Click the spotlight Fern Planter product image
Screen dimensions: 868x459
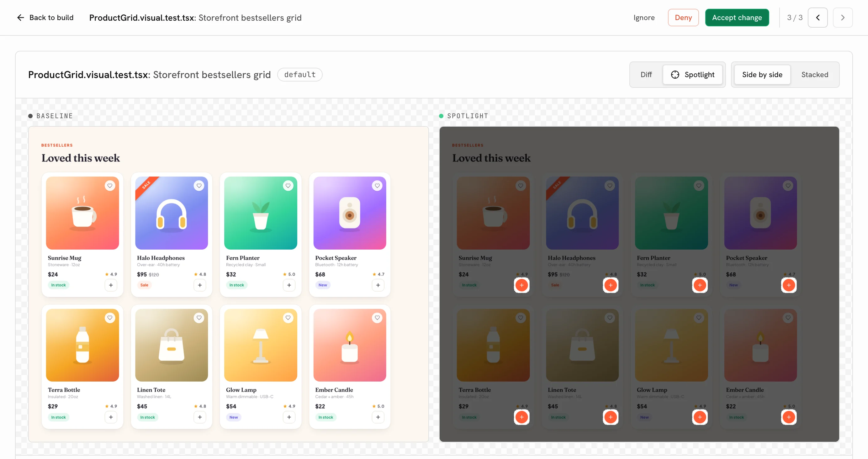tap(671, 213)
